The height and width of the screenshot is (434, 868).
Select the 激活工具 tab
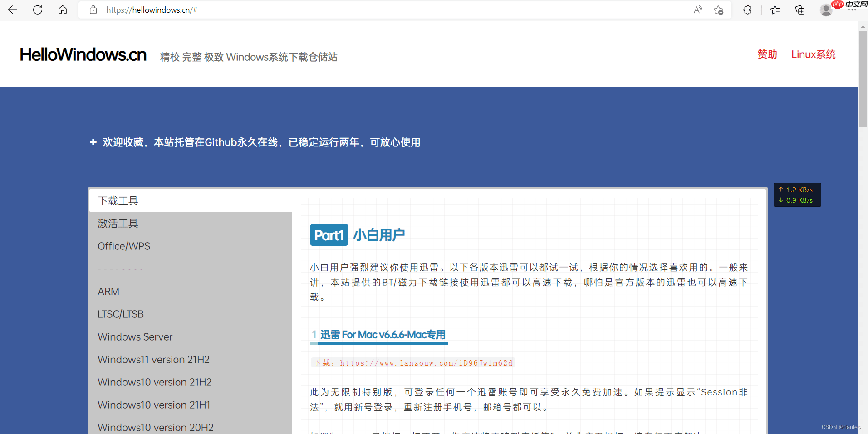tap(191, 223)
